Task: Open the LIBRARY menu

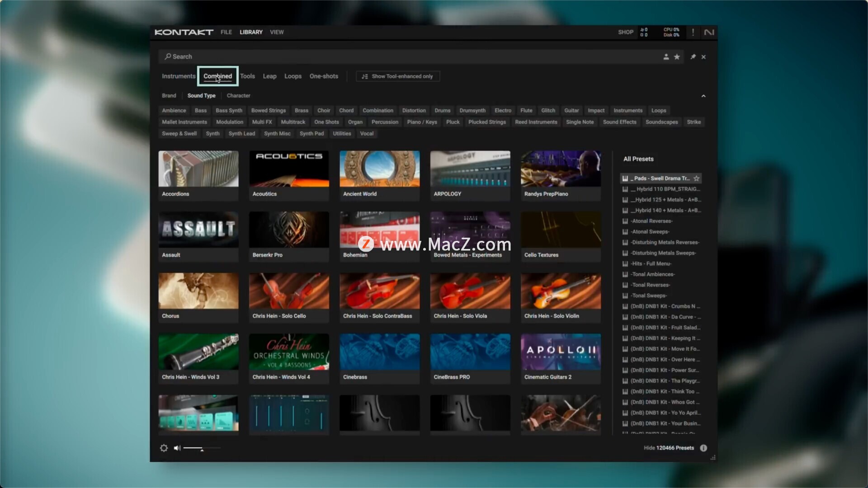Action: (x=251, y=32)
